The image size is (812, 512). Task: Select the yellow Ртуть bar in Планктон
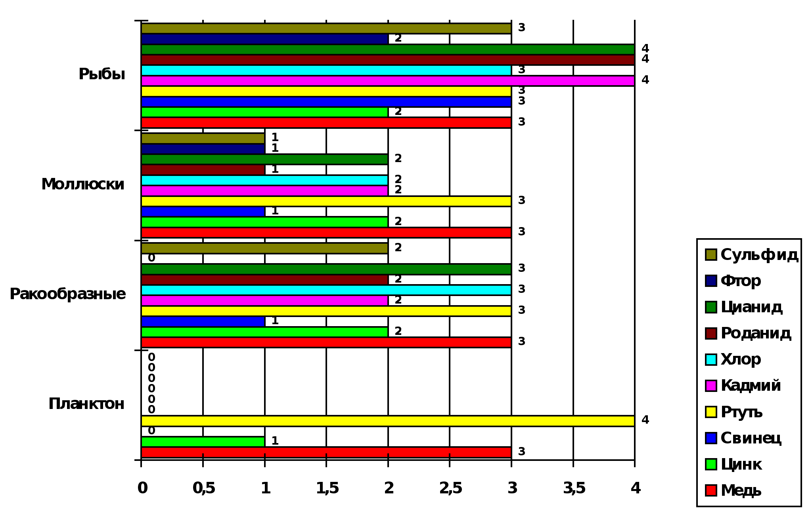[388, 421]
